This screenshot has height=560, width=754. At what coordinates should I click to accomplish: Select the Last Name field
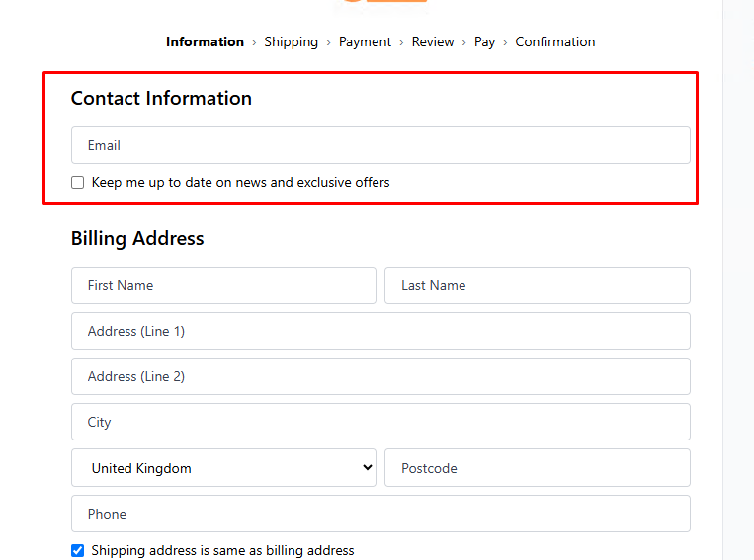point(538,285)
